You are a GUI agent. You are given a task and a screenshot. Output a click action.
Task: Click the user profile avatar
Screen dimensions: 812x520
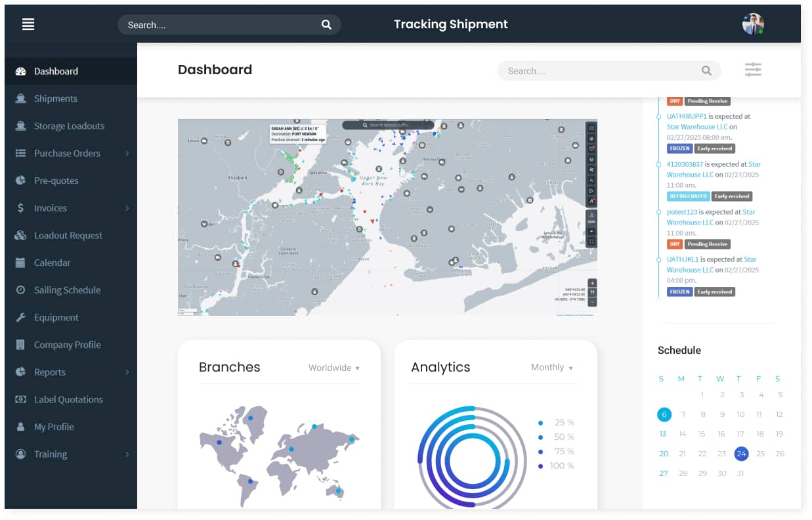pos(753,24)
